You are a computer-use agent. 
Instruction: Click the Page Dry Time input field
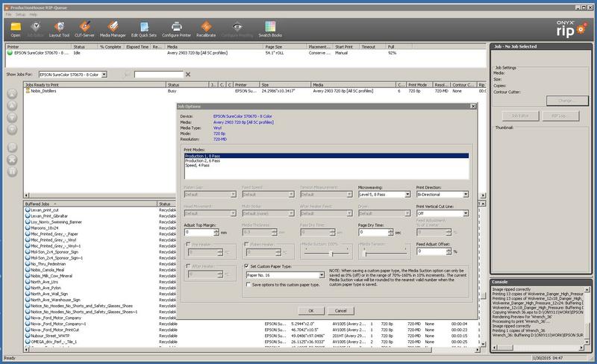(x=373, y=232)
